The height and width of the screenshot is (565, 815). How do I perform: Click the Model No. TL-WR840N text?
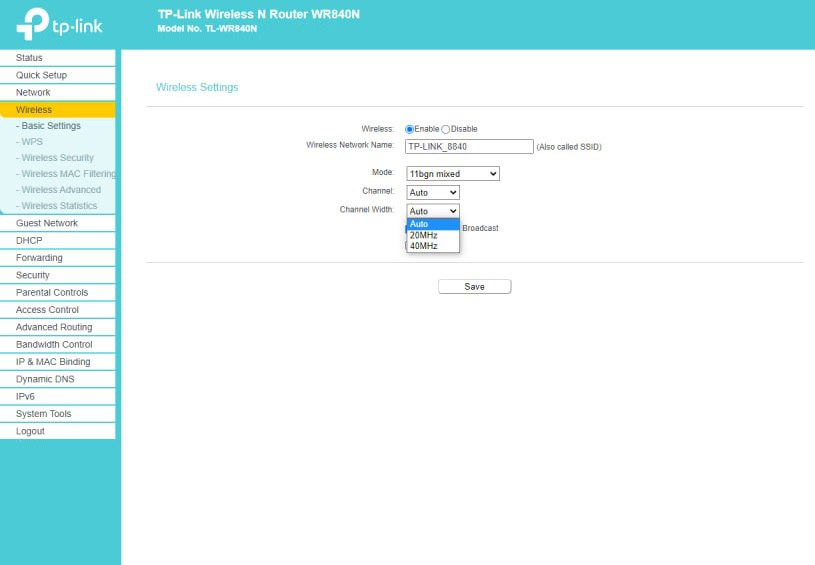coord(207,29)
